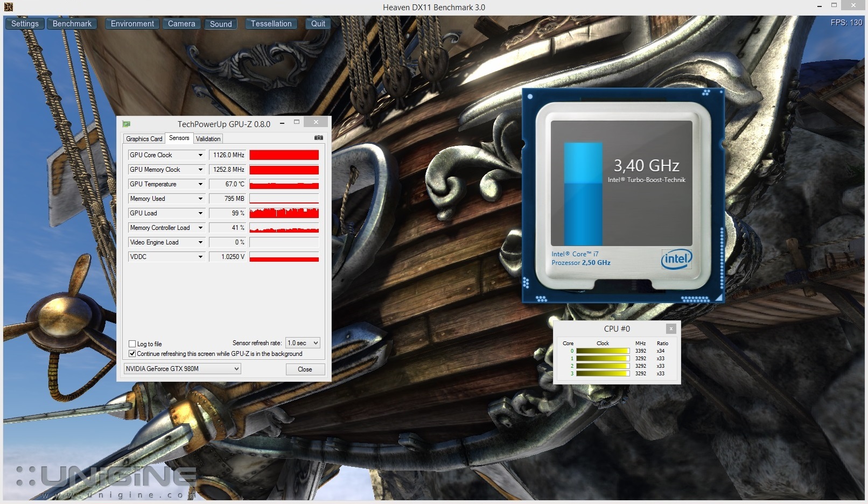
Task: Click the Intel Core i7 label
Action: click(x=575, y=254)
